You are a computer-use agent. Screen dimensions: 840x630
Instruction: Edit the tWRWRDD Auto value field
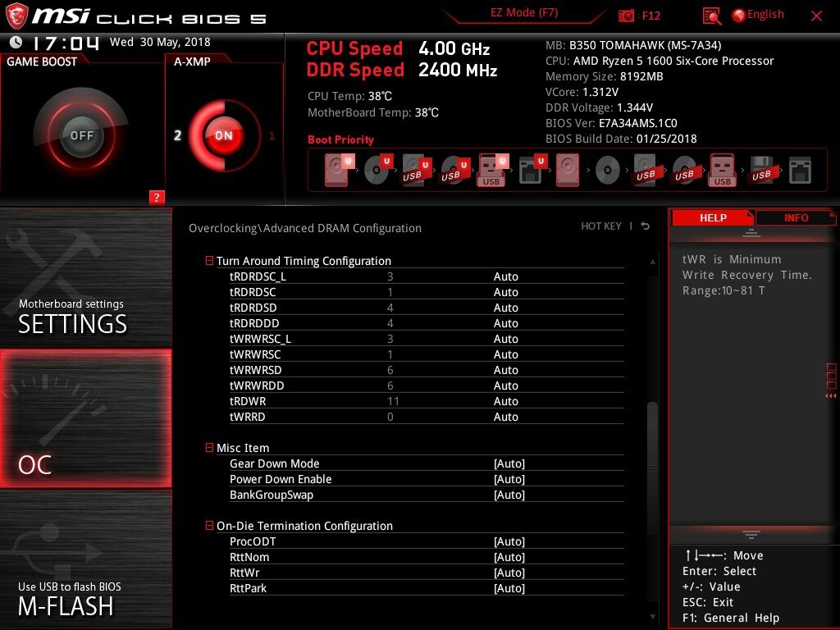(x=505, y=386)
